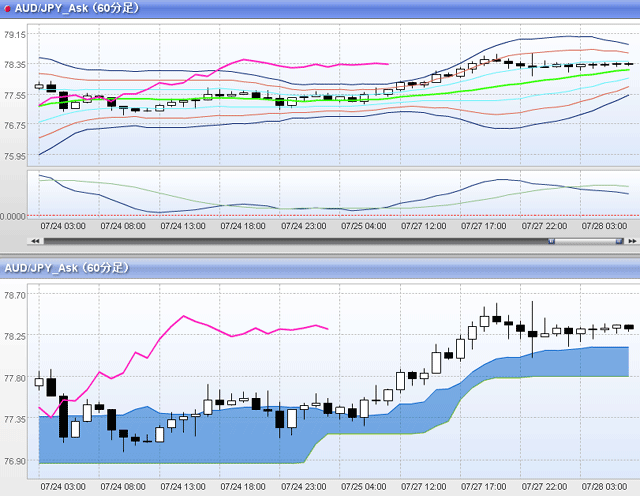
Task: Click lower chart's 07/25 04:00 time label
Action: click(363, 487)
